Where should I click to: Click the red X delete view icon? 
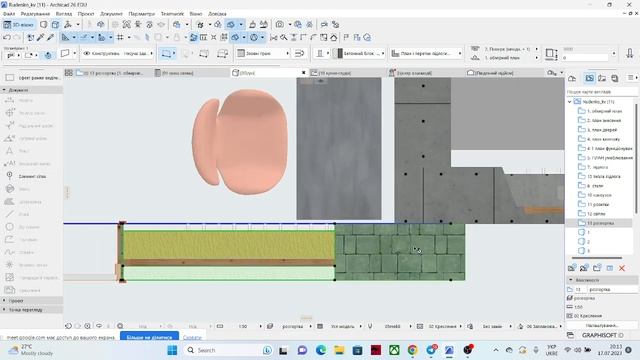click(622, 268)
